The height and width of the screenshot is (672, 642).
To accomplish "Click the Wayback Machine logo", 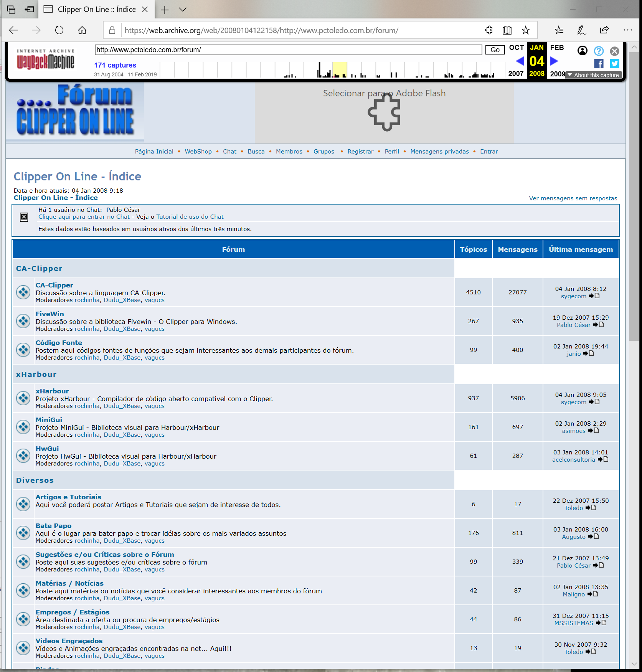I will pos(46,59).
